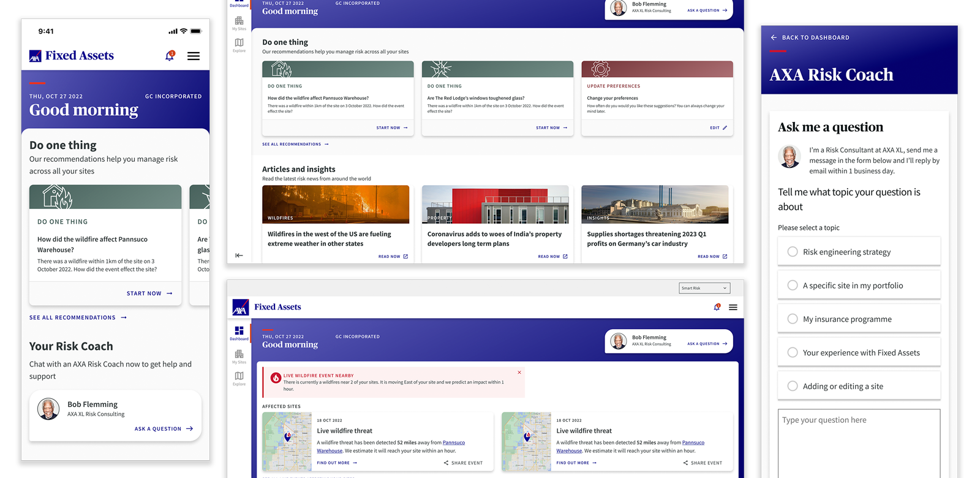
Task: Select the Risk engineering strategy radio option
Action: tap(793, 252)
